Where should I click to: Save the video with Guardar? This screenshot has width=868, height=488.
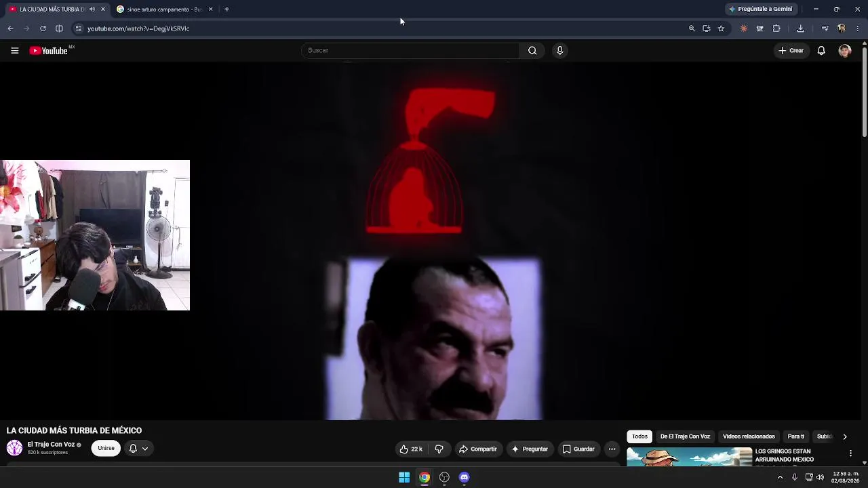[578, 449]
